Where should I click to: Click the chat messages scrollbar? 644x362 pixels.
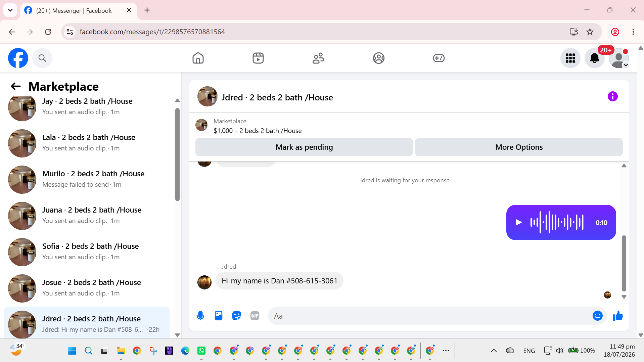pyautogui.click(x=624, y=263)
